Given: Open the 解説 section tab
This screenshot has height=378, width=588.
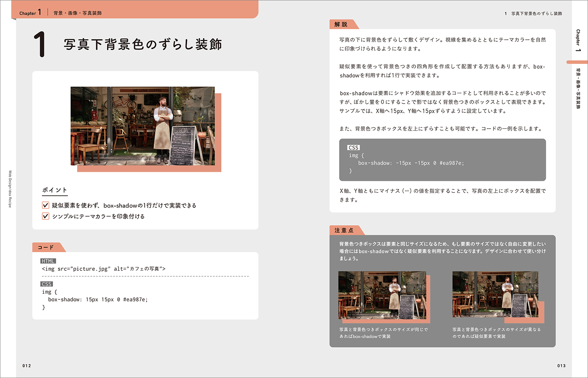Looking at the screenshot, I should point(341,25).
